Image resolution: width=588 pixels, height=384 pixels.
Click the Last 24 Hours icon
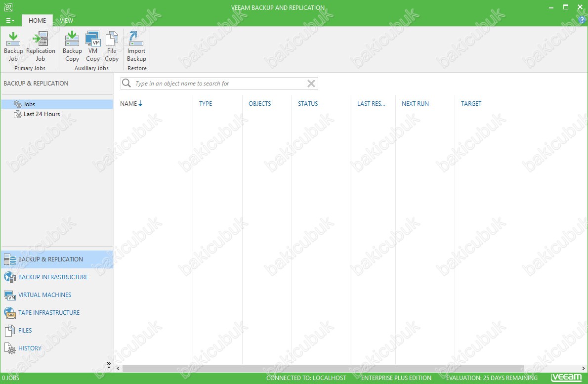[x=18, y=114]
